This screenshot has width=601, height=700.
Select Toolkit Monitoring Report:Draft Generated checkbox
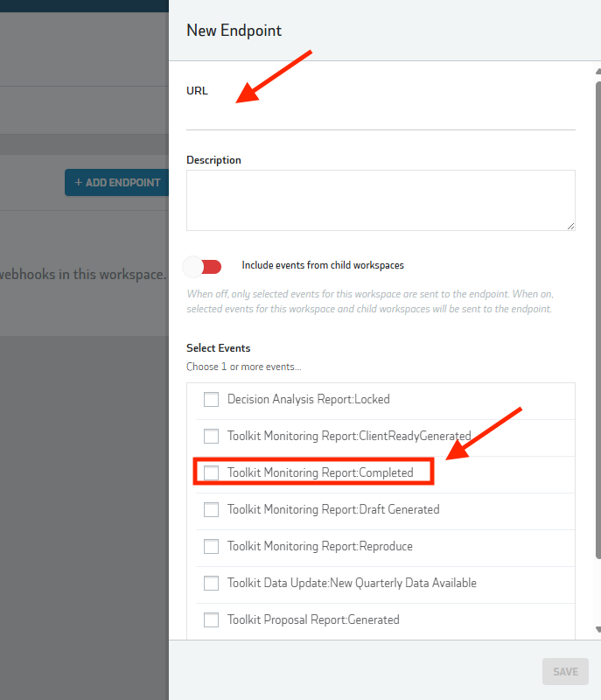click(x=211, y=510)
